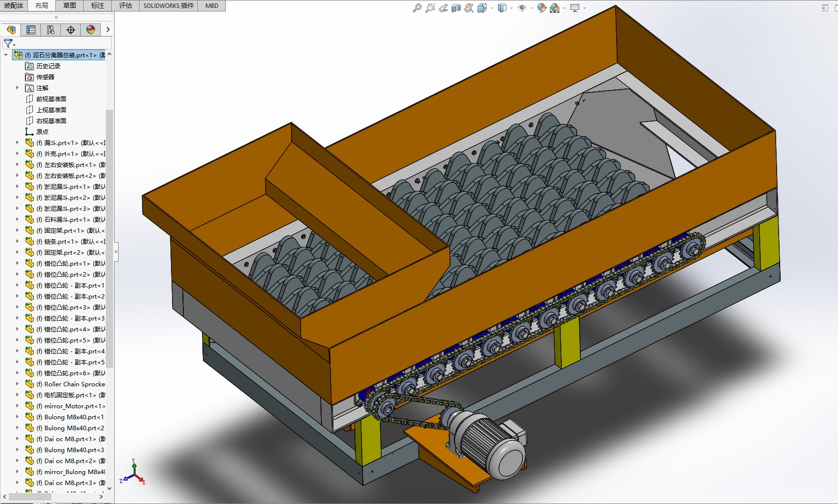Switch to the FeatureManager design tree tab
The width and height of the screenshot is (838, 504).
tap(11, 30)
